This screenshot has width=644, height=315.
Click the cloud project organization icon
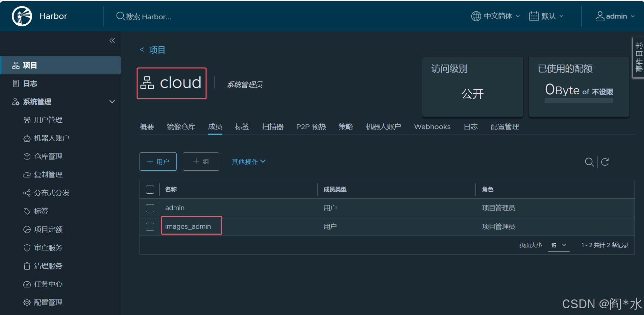(147, 83)
